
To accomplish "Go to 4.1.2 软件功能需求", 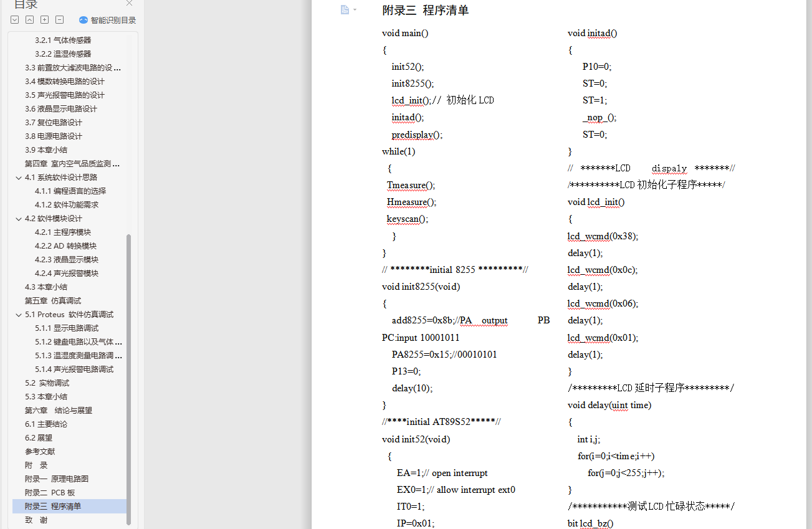I will [x=67, y=205].
